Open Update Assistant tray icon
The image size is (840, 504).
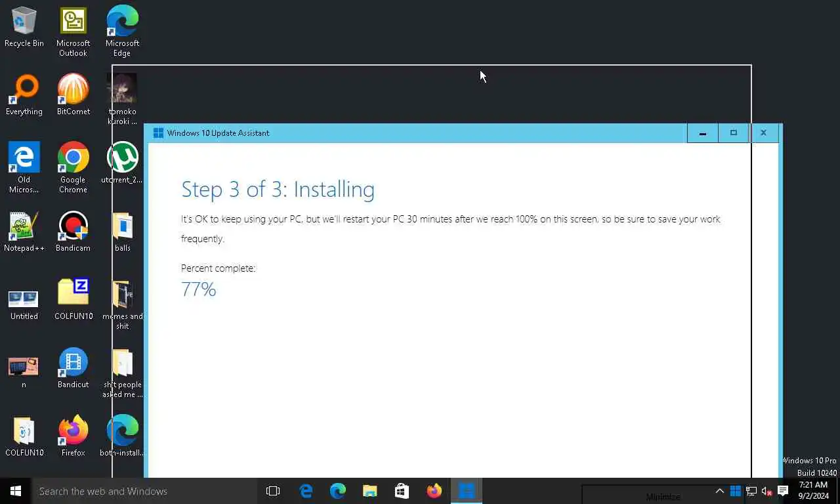tap(736, 491)
